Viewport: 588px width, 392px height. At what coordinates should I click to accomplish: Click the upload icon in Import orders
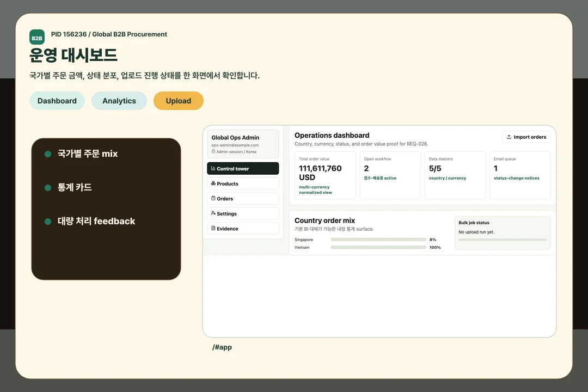click(509, 137)
